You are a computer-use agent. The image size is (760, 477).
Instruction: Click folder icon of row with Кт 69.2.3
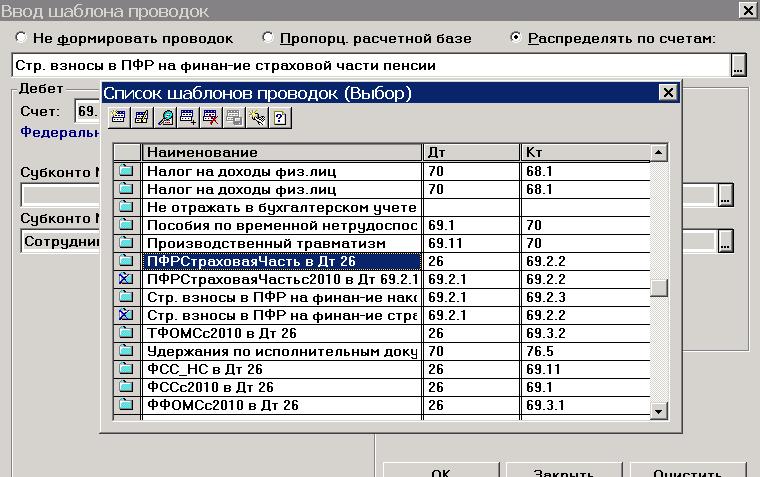(x=127, y=297)
